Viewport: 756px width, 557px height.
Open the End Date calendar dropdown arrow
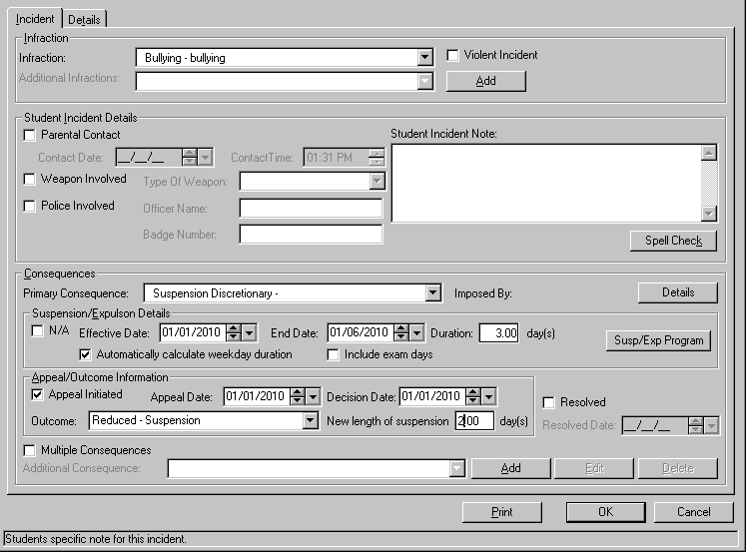(417, 333)
